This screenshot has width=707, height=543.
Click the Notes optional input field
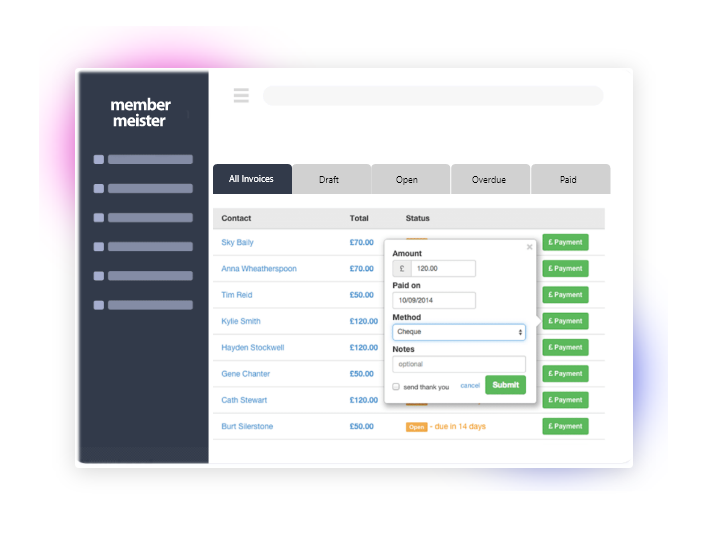(459, 364)
